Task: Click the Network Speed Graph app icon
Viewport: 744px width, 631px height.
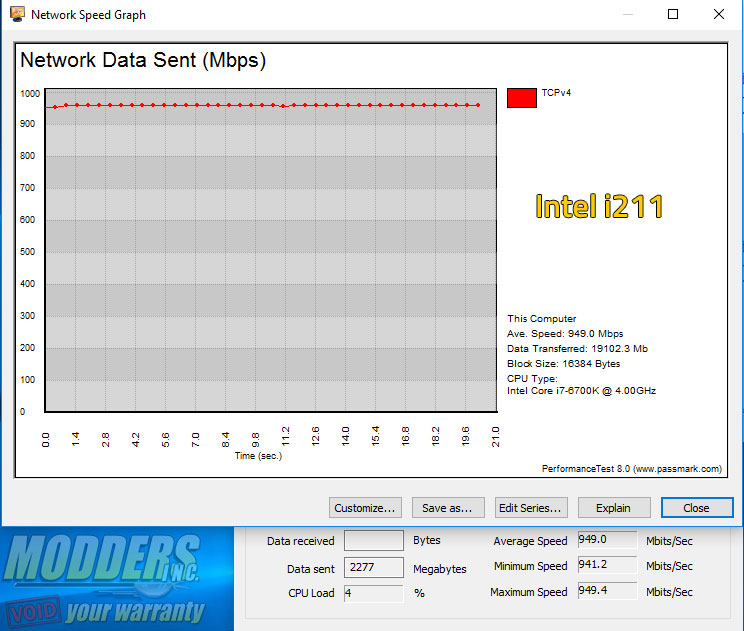Action: pyautogui.click(x=17, y=14)
